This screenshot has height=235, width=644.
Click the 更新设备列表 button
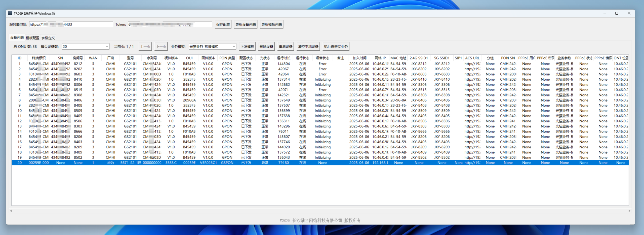[246, 24]
